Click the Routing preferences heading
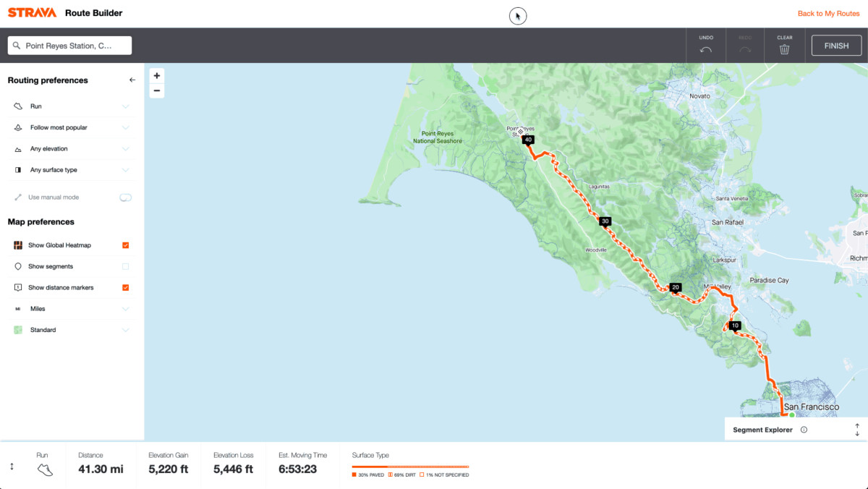The image size is (868, 489). click(48, 80)
